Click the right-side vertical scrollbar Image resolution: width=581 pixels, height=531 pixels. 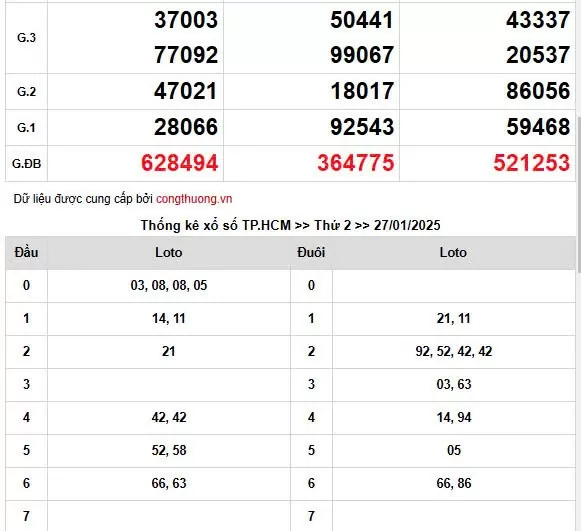[x=579, y=193]
